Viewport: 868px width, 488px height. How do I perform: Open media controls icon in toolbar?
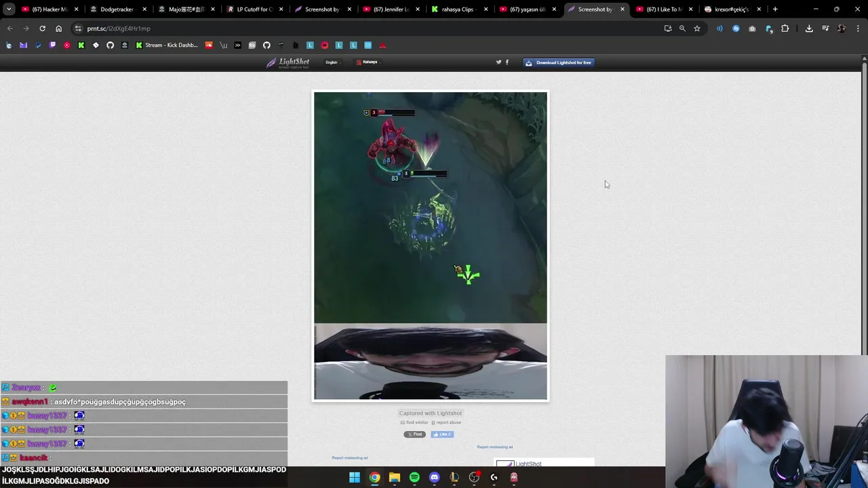click(x=825, y=28)
